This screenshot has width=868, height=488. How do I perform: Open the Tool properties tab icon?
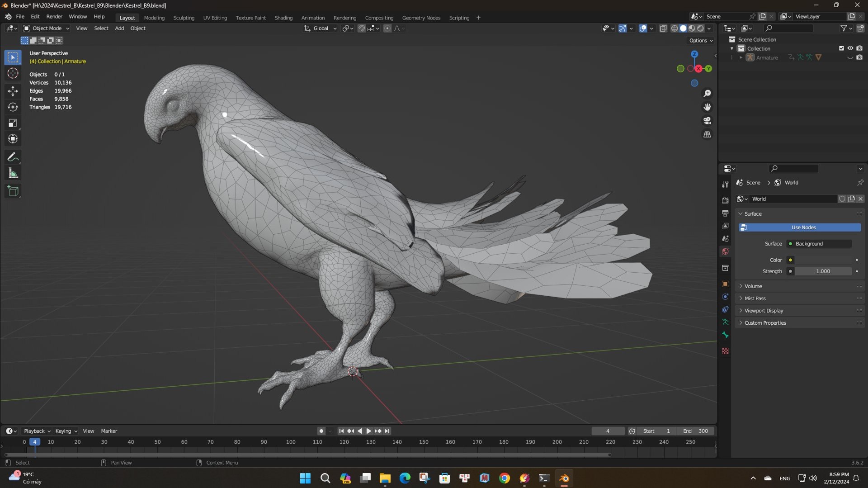(x=725, y=184)
